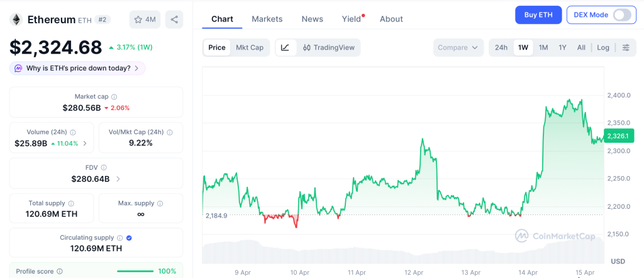
Task: Toggle DEX Mode switch
Action: (622, 15)
